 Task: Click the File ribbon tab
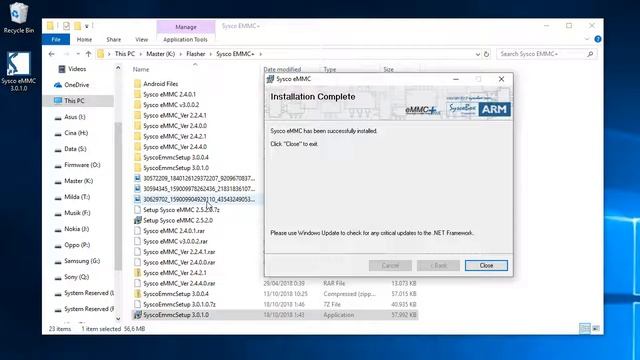pos(56,40)
